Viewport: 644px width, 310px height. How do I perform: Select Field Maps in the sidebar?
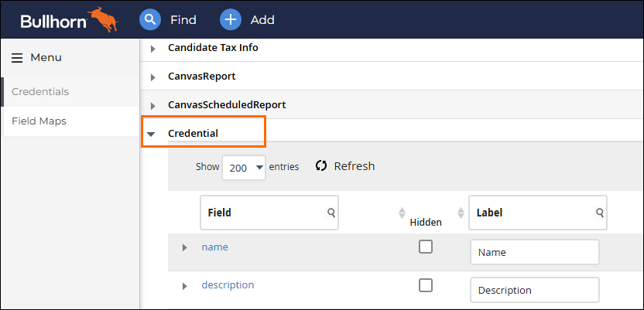pos(39,121)
